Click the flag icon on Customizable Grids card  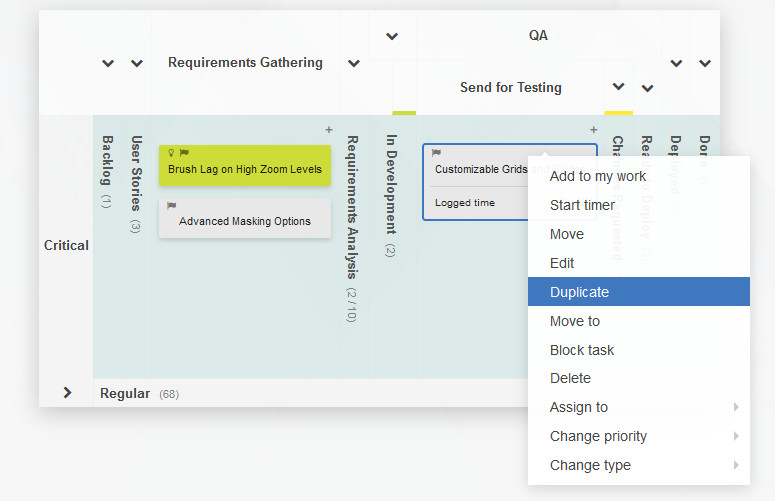[x=436, y=153]
